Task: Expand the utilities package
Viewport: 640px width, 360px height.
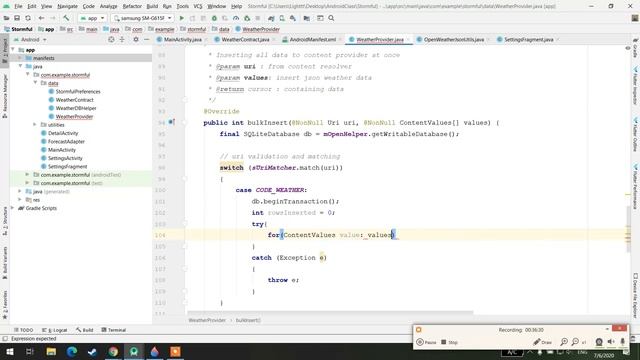Action: pyautogui.click(x=35, y=124)
